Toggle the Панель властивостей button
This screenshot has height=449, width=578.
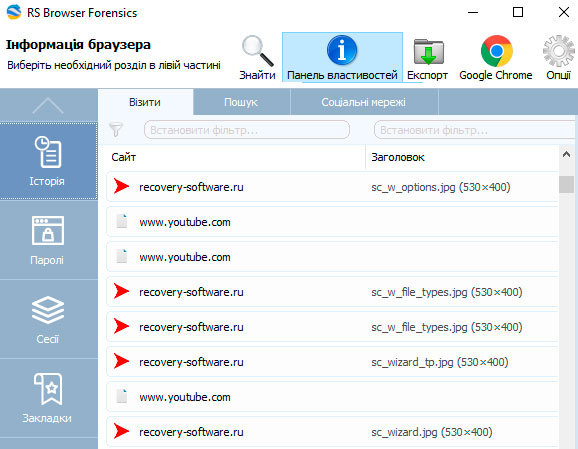[x=342, y=57]
